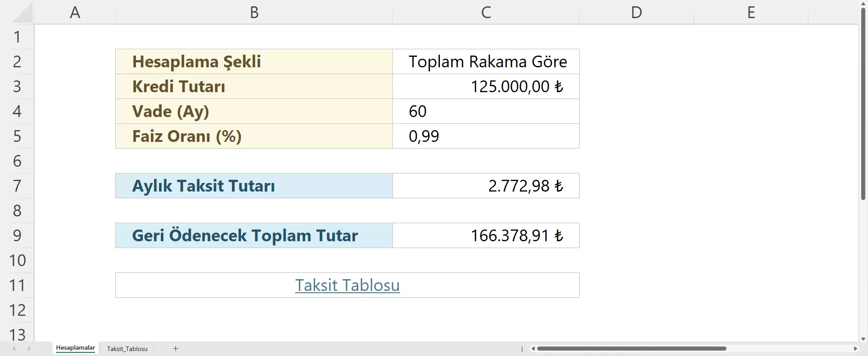The height and width of the screenshot is (356, 868).
Task: Click previous sheet navigation arrow
Action: [x=14, y=348]
